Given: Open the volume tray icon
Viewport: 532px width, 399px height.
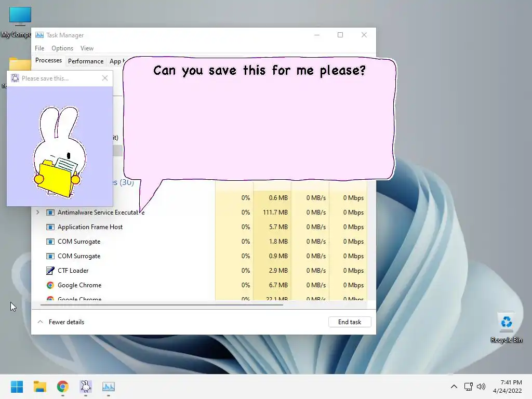Looking at the screenshot, I should (481, 387).
